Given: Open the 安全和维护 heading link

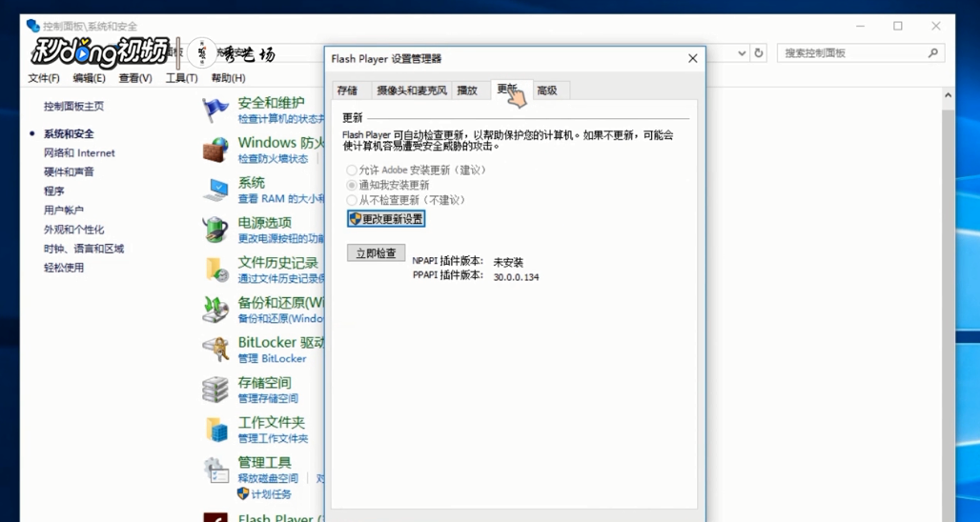Looking at the screenshot, I should click(272, 103).
